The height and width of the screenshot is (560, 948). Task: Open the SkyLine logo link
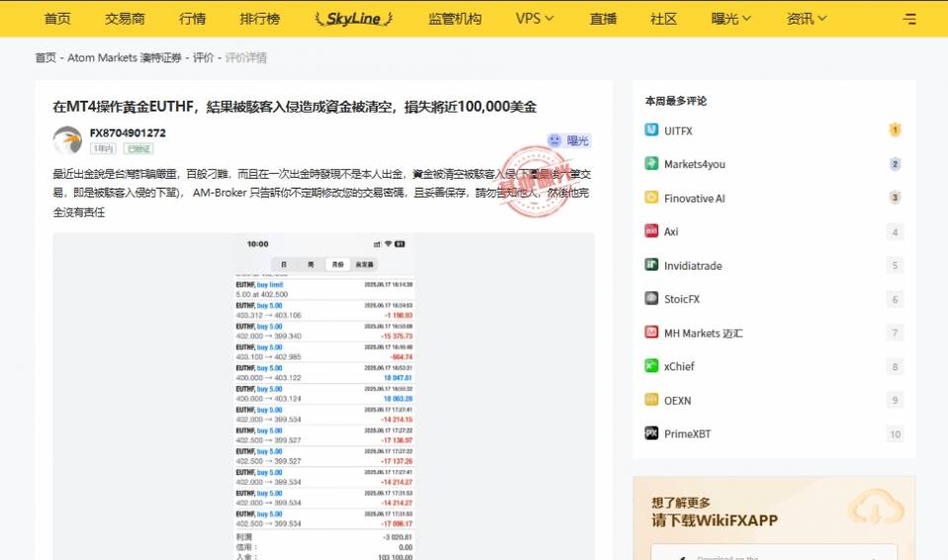coord(354,19)
